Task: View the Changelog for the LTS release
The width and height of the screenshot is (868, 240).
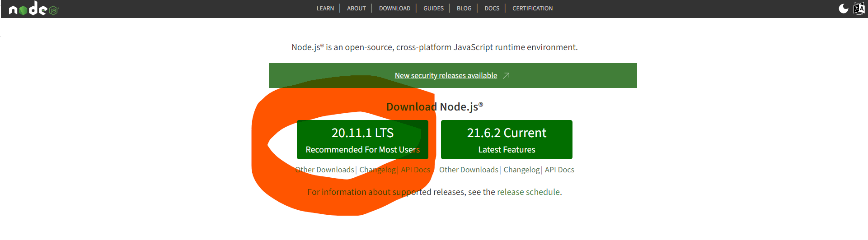Action: (x=377, y=170)
